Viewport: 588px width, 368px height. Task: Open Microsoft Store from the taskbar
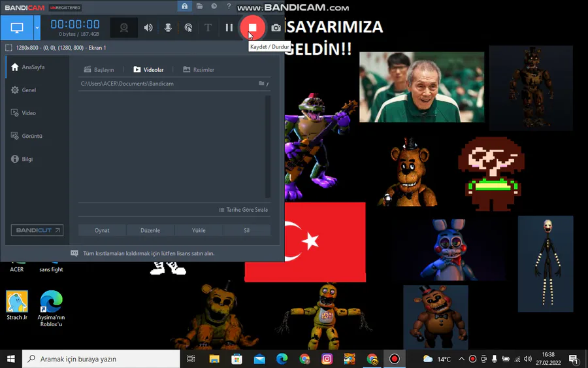(x=237, y=359)
